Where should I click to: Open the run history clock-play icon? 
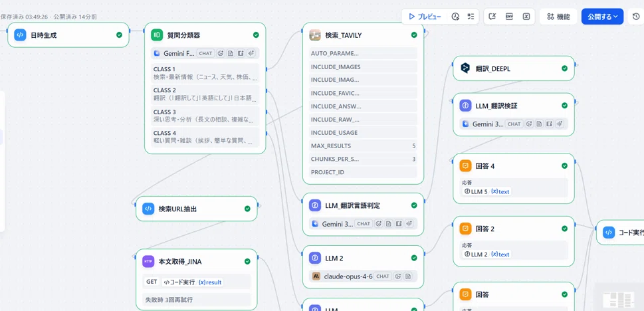pos(455,17)
